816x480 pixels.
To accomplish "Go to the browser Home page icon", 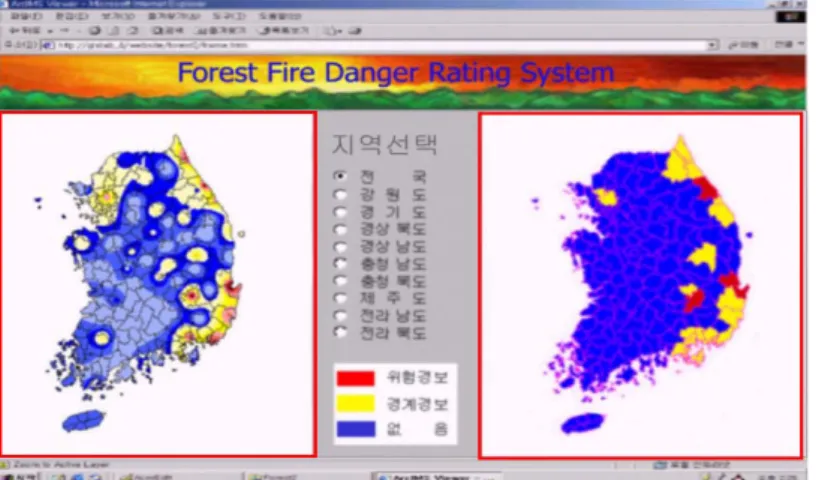I will tap(133, 31).
